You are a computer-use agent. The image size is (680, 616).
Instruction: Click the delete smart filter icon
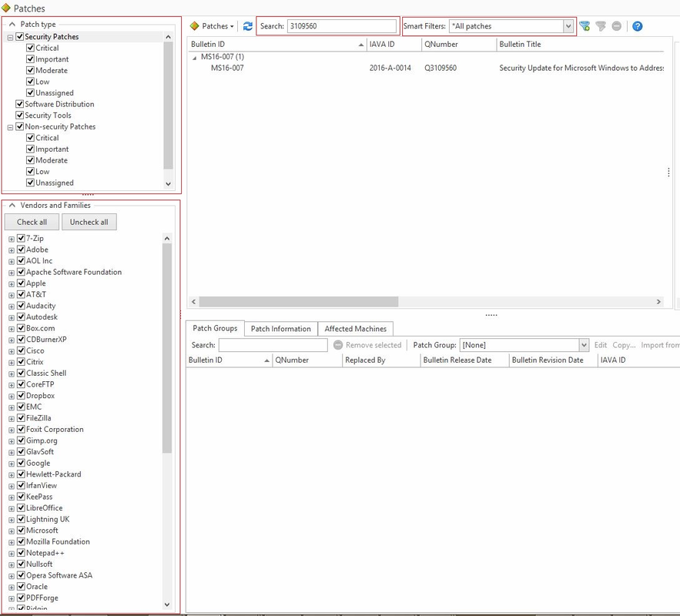pos(617,26)
